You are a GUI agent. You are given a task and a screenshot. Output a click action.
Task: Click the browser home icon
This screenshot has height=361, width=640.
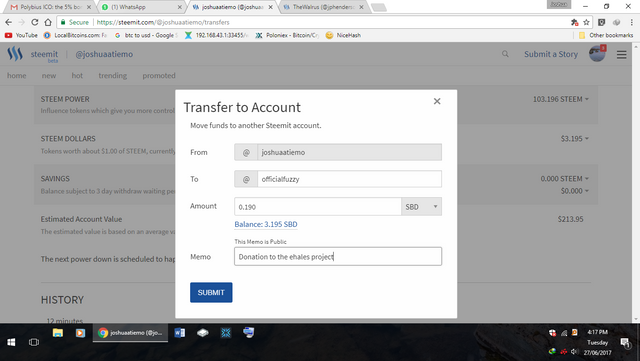click(x=48, y=22)
